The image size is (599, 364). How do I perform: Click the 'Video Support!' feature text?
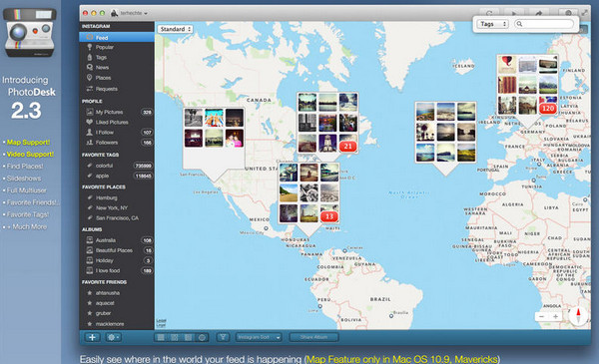(x=30, y=155)
